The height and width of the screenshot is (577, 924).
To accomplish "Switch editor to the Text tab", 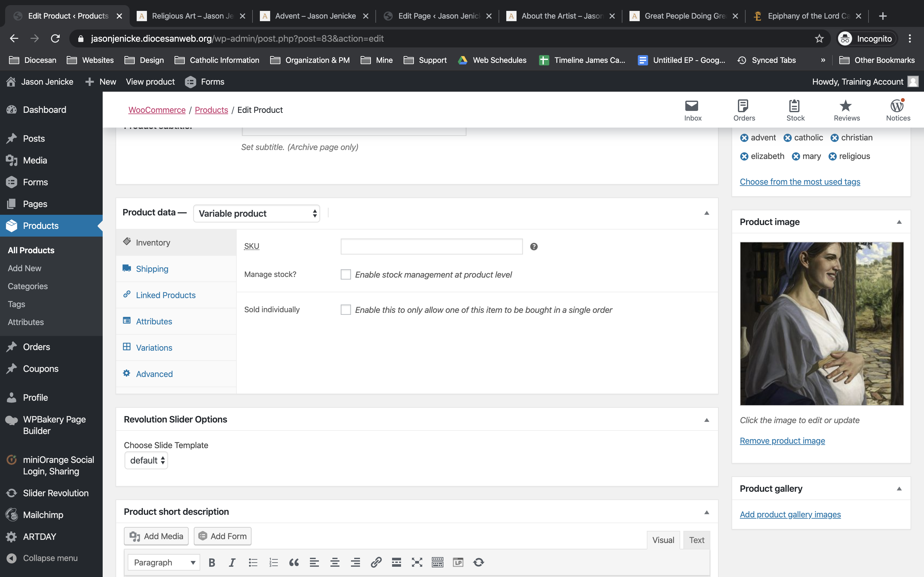I will pyautogui.click(x=696, y=539).
